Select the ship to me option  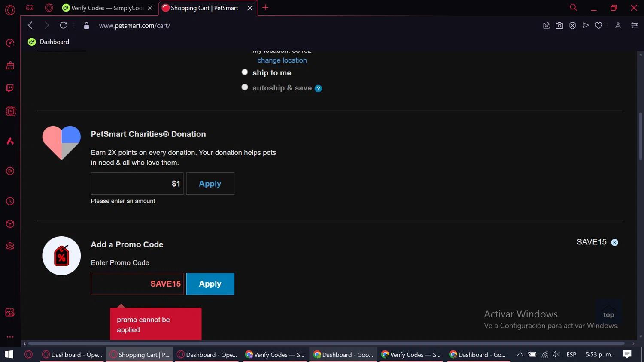(x=245, y=72)
